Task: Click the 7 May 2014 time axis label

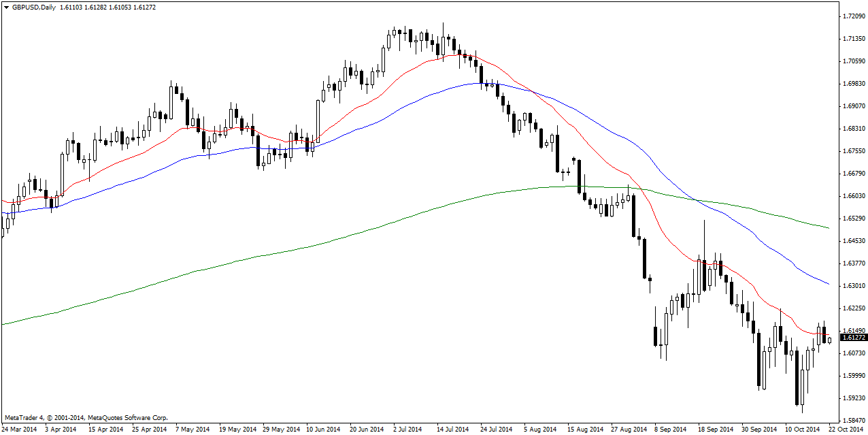Action: (192, 430)
